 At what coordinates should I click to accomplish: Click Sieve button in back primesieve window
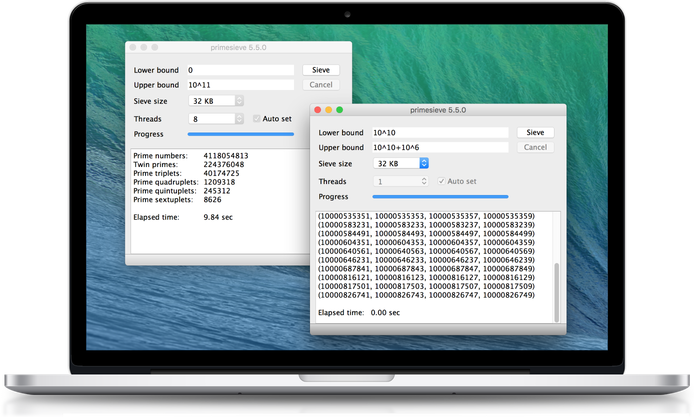coord(321,70)
